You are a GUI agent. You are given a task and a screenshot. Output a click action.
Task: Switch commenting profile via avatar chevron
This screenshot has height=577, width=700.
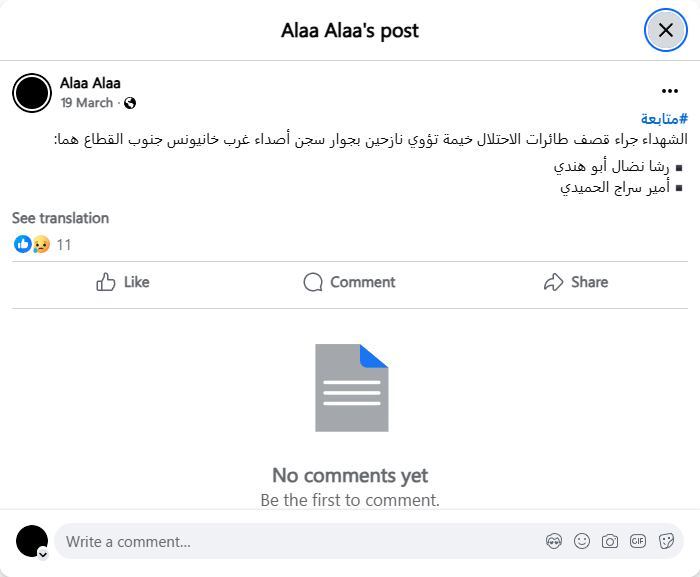[x=43, y=553]
